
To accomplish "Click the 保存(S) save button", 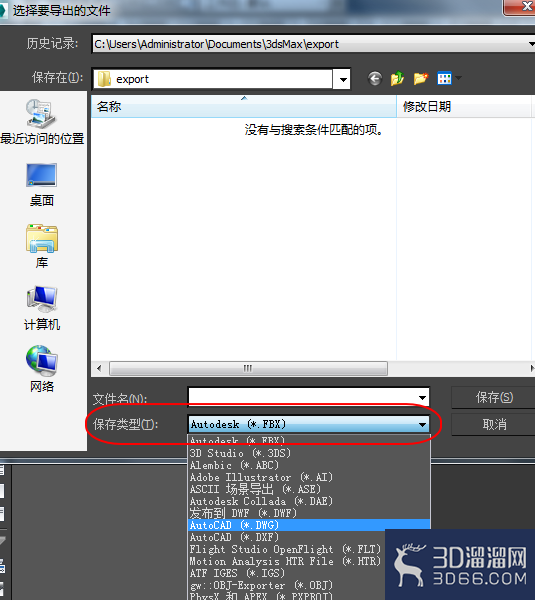I will coord(494,398).
